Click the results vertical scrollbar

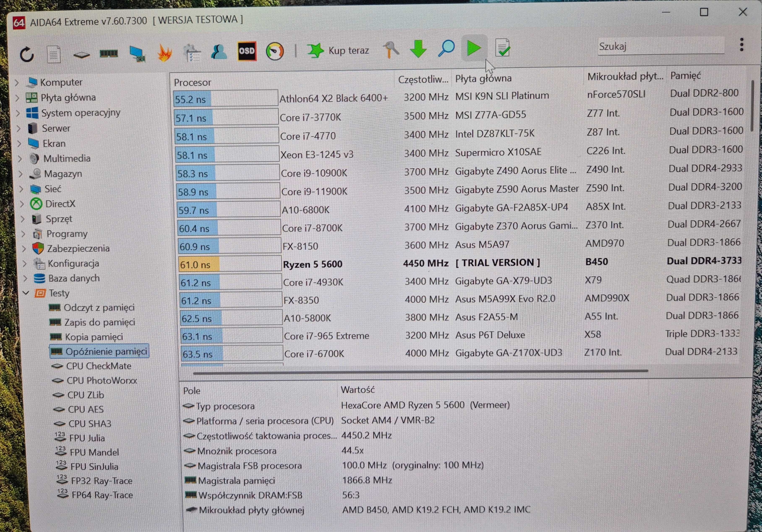[x=752, y=105]
